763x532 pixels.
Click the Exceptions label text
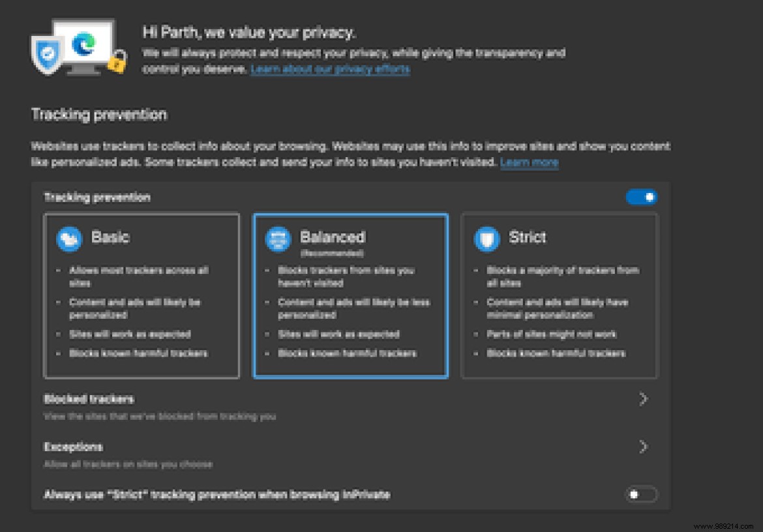(x=72, y=447)
